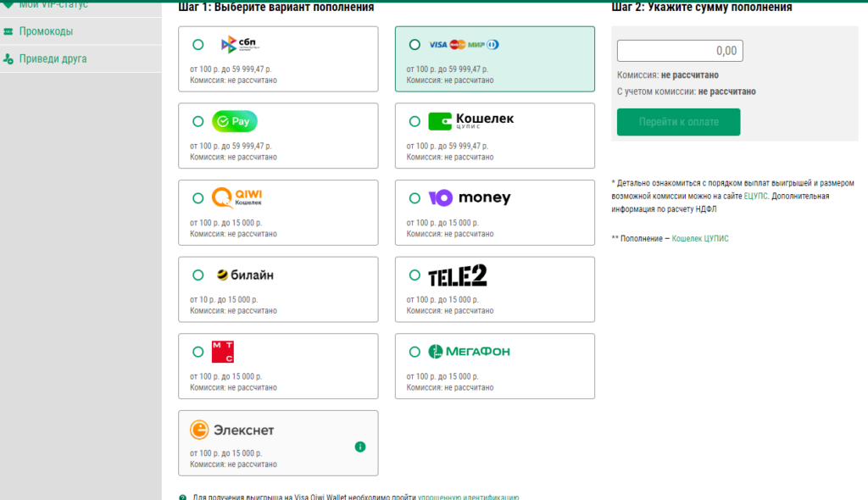Click the orange Элекснет logo
Screen dimensions: 868x500
[232, 430]
